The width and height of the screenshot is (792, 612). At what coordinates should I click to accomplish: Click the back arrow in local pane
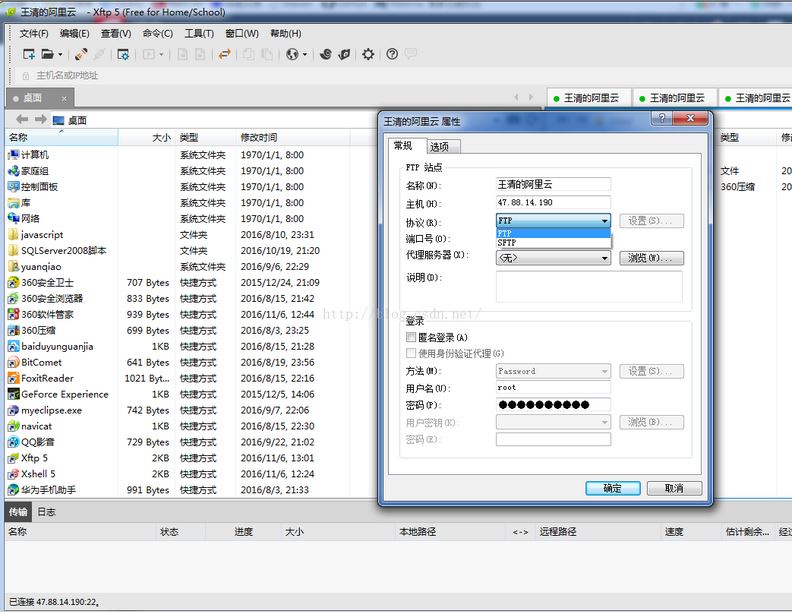point(22,120)
